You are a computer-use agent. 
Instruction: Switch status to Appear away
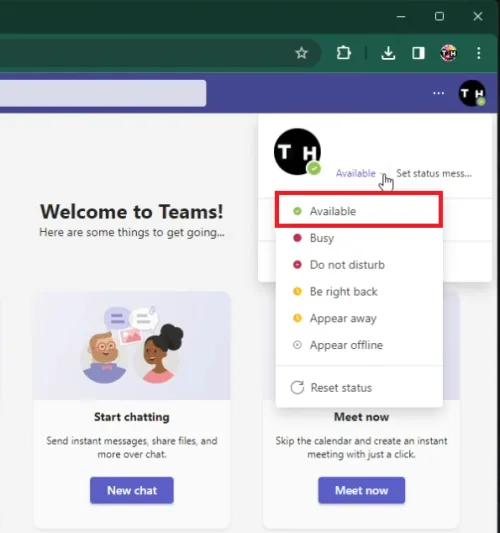point(359,319)
